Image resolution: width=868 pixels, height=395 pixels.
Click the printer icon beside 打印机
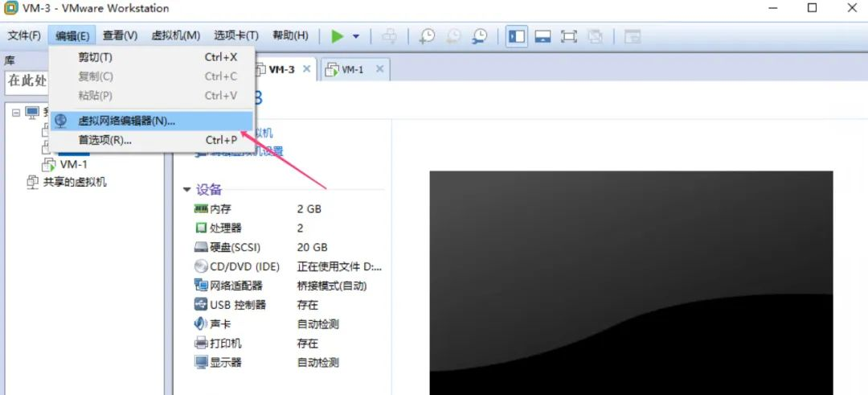tap(201, 343)
